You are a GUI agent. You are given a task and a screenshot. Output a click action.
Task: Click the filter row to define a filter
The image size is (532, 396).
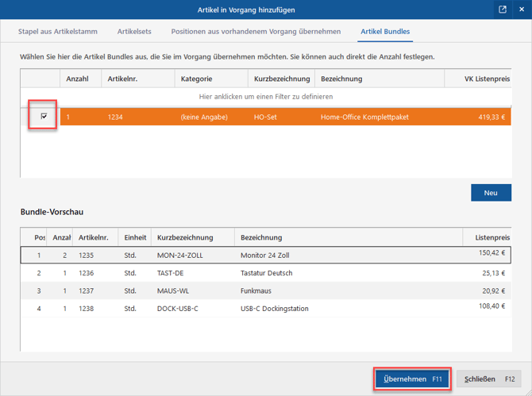click(x=266, y=97)
